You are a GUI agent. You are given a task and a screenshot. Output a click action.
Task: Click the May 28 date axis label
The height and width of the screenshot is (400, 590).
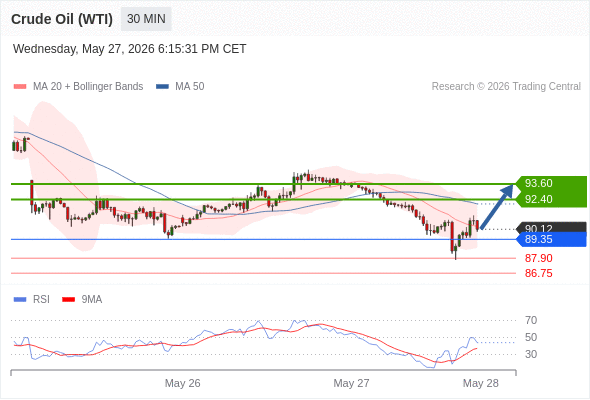pos(481,383)
